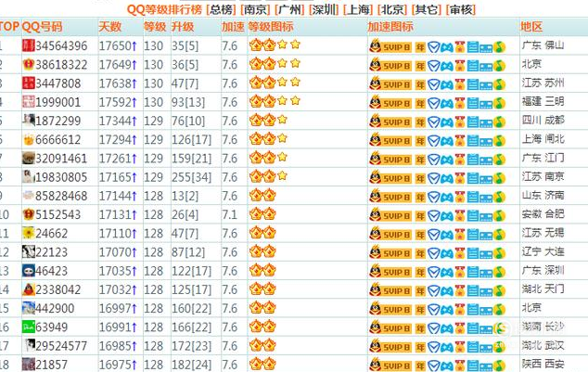
Task: Click medal icon in 1872299 row
Action: (460, 122)
